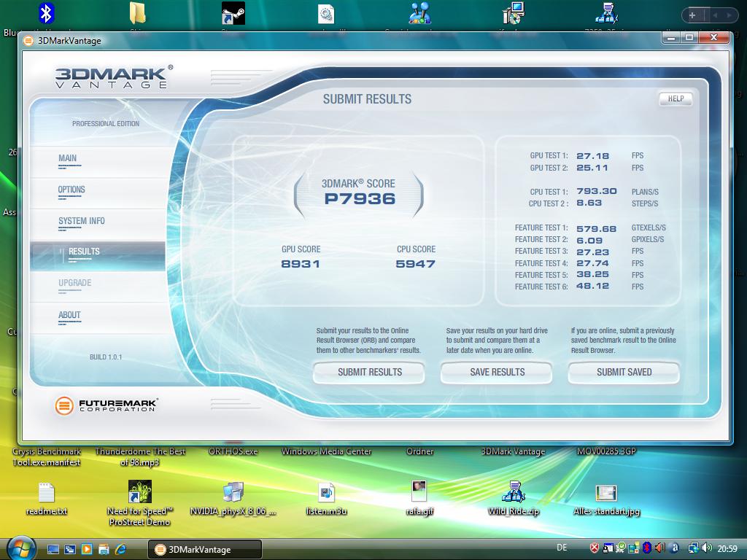This screenshot has height=560, width=747.
Task: Click the SUBMIT SAVED button
Action: coord(624,373)
